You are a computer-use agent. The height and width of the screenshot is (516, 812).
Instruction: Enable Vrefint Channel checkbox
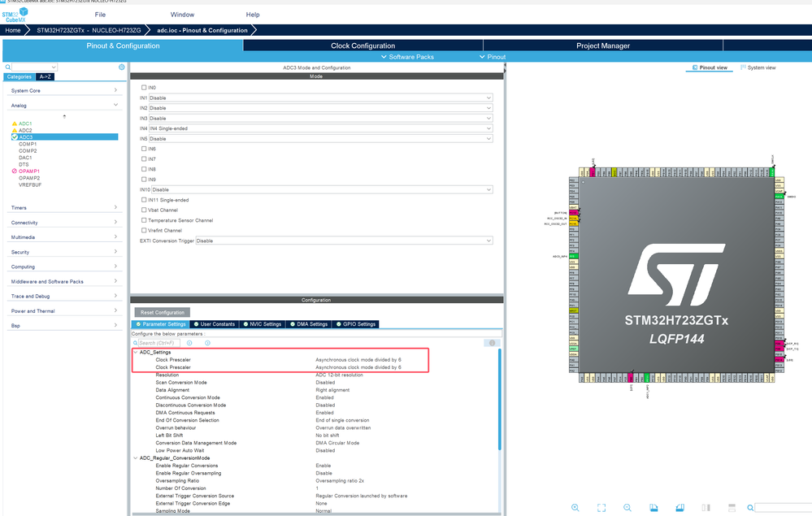pos(144,230)
